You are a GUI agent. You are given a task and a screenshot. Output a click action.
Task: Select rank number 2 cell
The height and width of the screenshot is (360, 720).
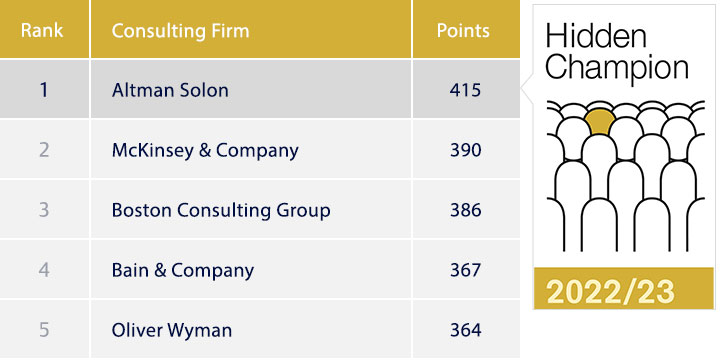(x=44, y=150)
